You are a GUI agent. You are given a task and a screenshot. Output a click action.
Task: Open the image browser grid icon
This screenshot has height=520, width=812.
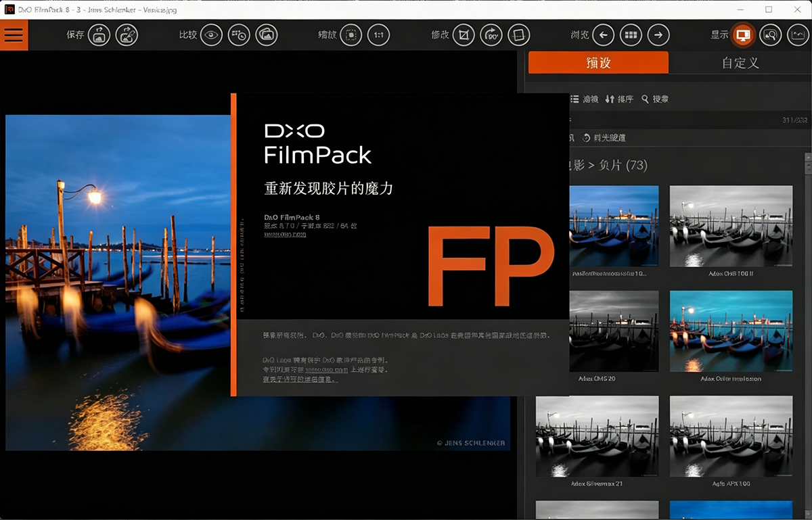(x=631, y=35)
